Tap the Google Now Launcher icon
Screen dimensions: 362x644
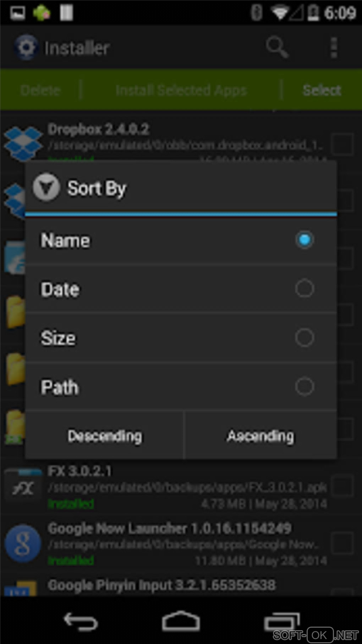click(x=23, y=544)
